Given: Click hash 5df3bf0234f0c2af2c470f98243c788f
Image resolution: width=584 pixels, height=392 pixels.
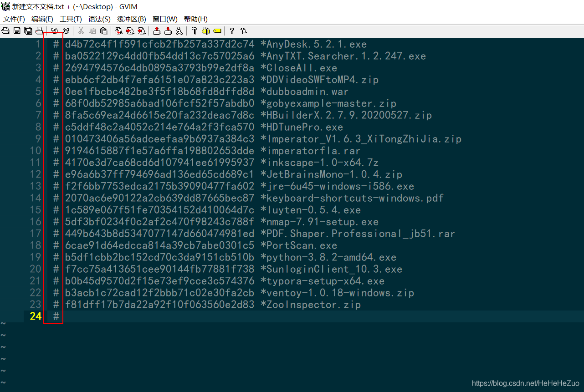Looking at the screenshot, I should click(x=159, y=222).
